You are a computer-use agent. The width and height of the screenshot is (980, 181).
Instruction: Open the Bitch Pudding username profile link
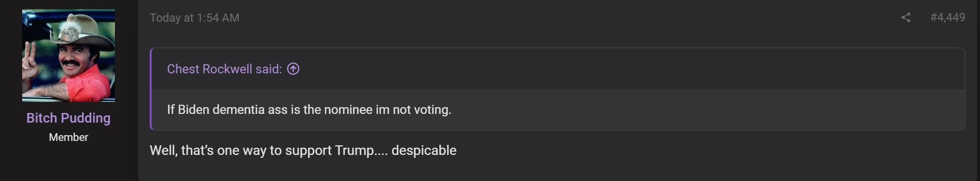pos(69,118)
